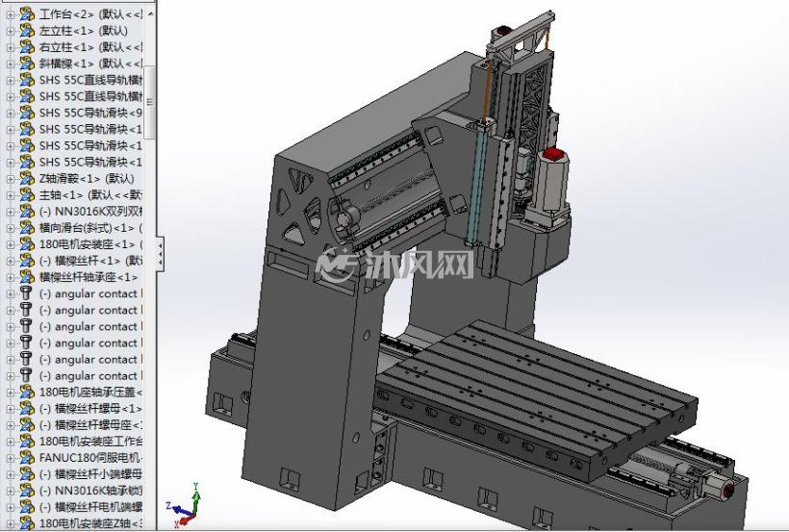
Task: Select the (-) 横梁丝杆小端螺母 label
Action: (90, 474)
